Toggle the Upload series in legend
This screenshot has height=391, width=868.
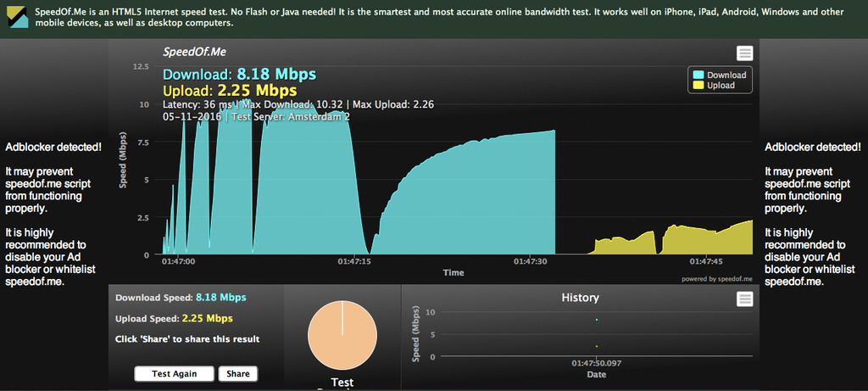(x=714, y=86)
